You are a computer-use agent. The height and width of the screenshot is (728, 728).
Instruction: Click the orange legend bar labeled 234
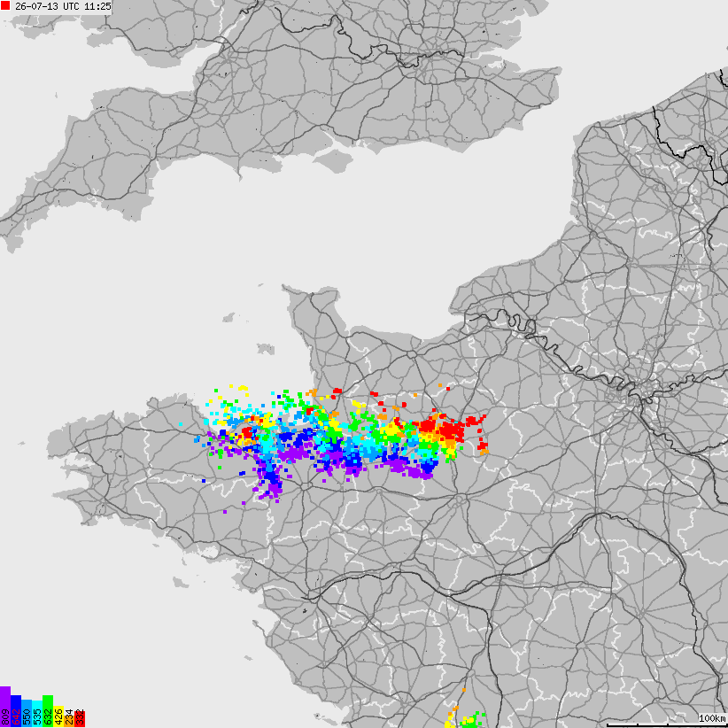coord(69,722)
